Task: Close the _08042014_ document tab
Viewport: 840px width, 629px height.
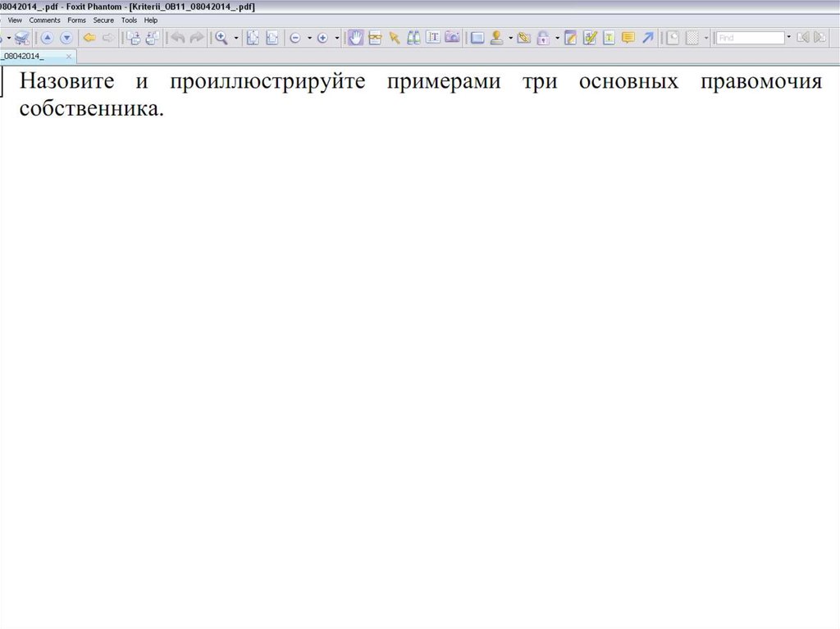Action: tap(69, 57)
